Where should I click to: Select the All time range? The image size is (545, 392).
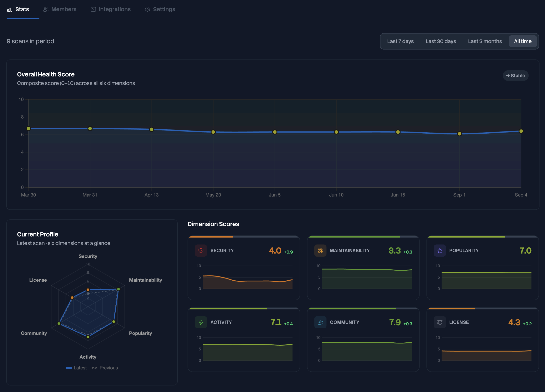[x=523, y=41]
